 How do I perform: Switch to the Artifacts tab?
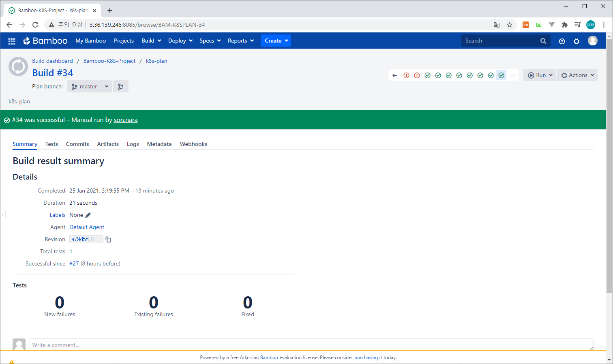coord(108,144)
